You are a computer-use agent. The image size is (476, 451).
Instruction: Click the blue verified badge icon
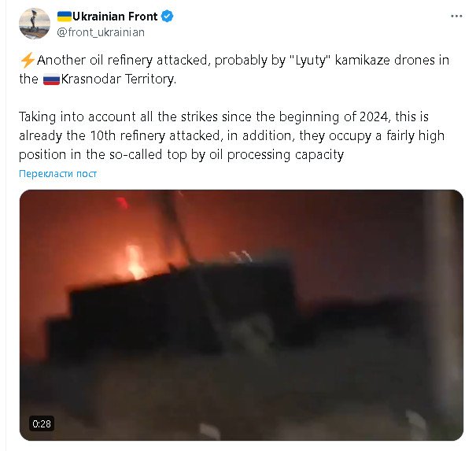[x=167, y=16]
